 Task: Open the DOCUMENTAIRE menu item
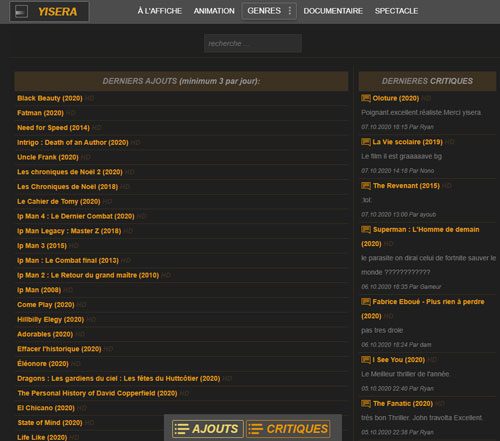pyautogui.click(x=333, y=11)
